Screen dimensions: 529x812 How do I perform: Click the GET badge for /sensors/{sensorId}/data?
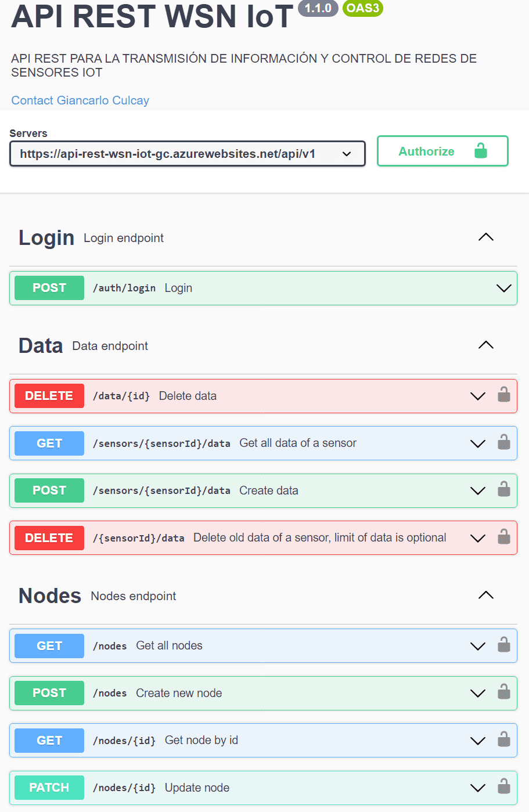click(x=49, y=443)
